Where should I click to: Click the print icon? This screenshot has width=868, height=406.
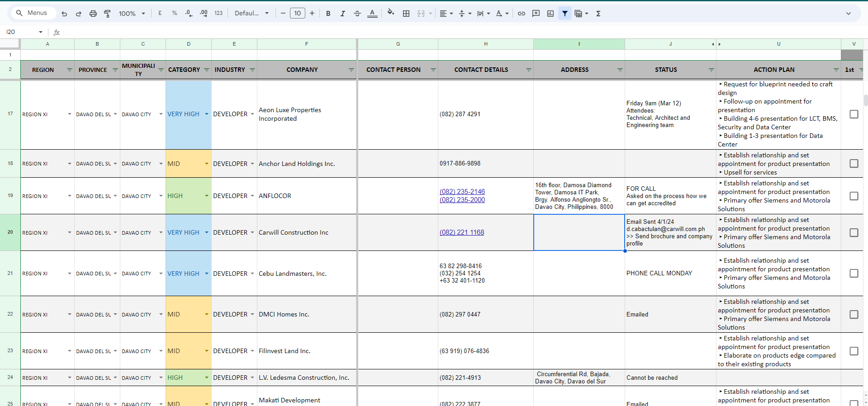tap(93, 14)
